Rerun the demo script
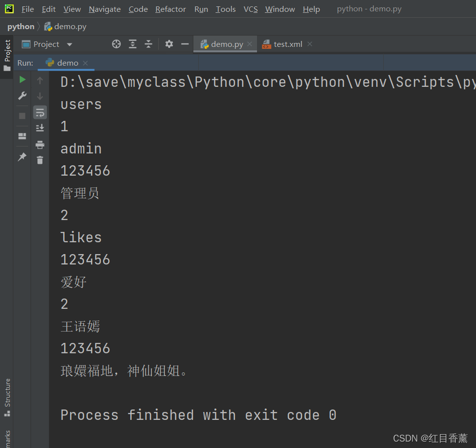Viewport: 476px width, 448px height. pyautogui.click(x=22, y=79)
